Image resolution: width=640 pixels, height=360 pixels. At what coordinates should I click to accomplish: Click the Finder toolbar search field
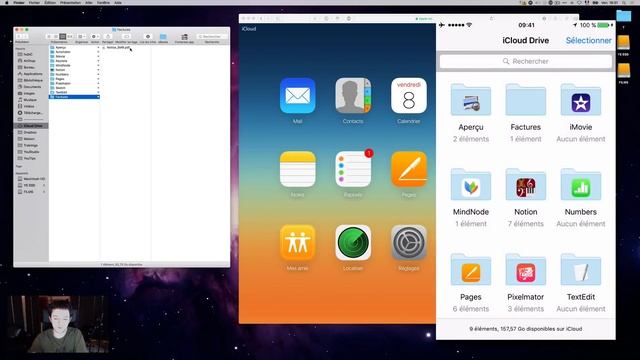(212, 36)
